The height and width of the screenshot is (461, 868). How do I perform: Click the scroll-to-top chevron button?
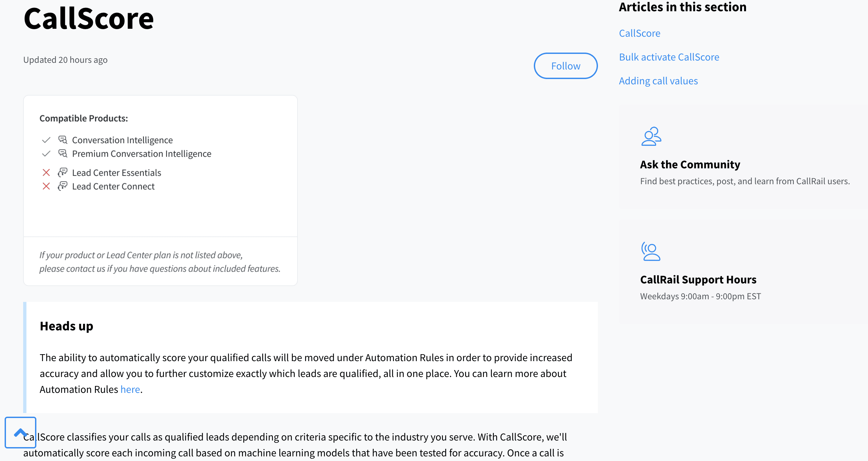pos(20,432)
